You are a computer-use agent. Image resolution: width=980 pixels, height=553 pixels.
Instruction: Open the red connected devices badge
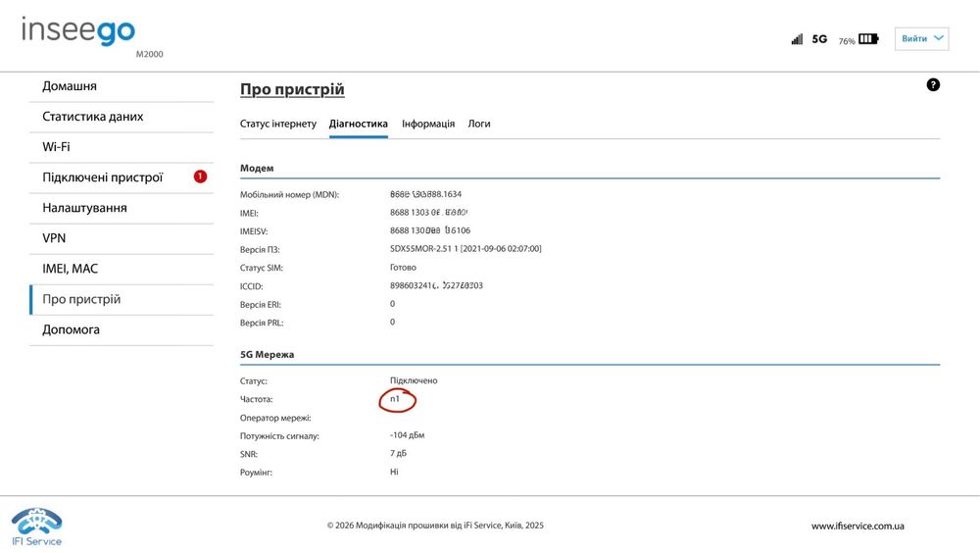pyautogui.click(x=200, y=176)
